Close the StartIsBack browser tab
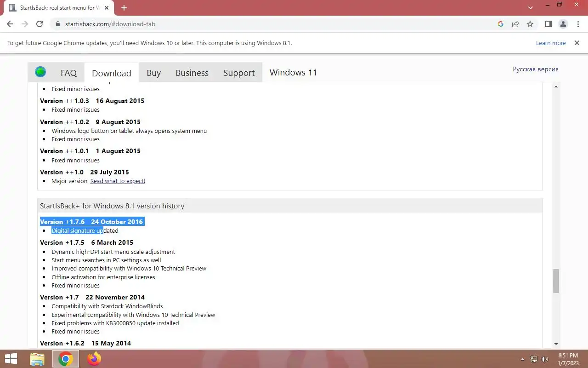This screenshot has width=588, height=368. coord(106,8)
